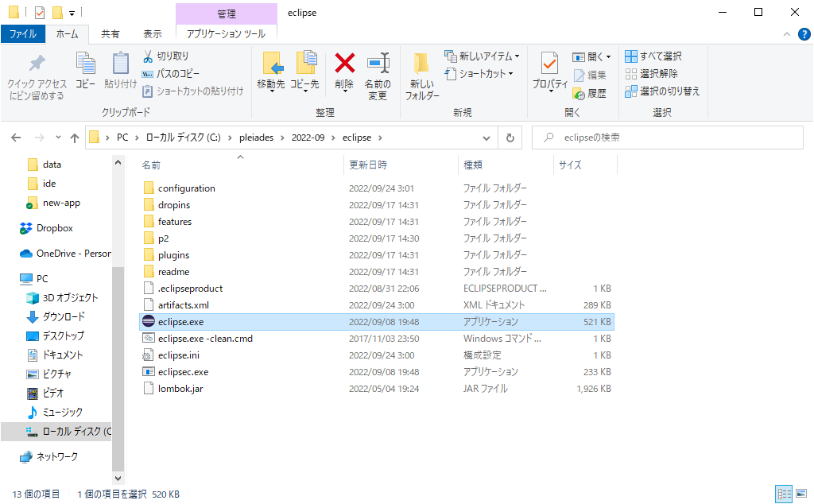Switch to Details view icon in status bar

(784, 494)
